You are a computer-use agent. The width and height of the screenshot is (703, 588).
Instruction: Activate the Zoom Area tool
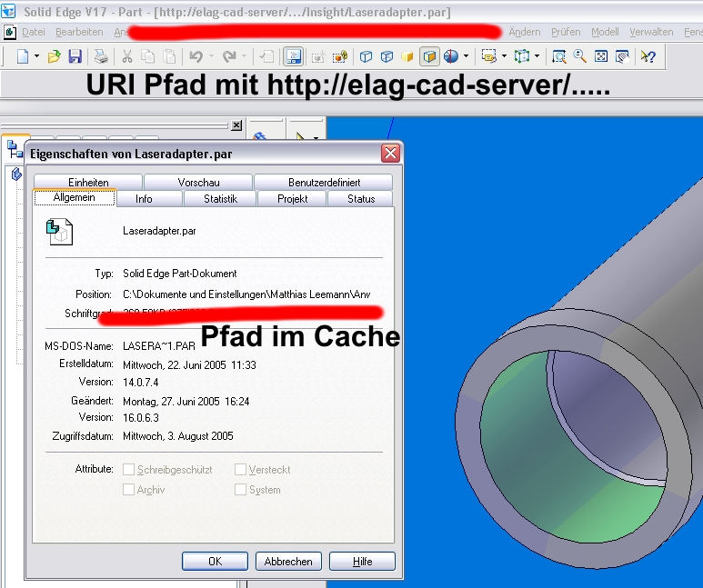(x=559, y=56)
